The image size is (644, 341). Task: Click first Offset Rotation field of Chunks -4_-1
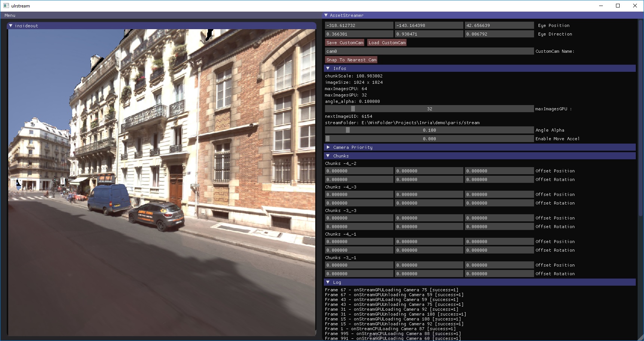359,250
